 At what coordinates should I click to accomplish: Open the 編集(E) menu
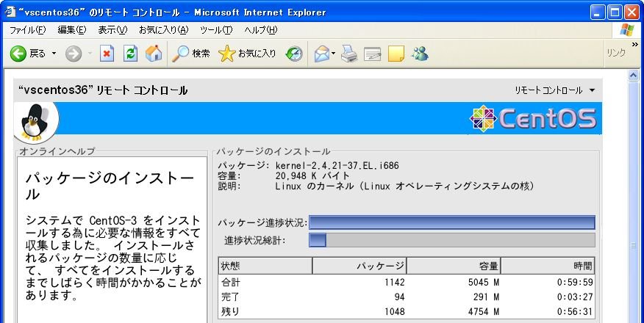tap(72, 30)
